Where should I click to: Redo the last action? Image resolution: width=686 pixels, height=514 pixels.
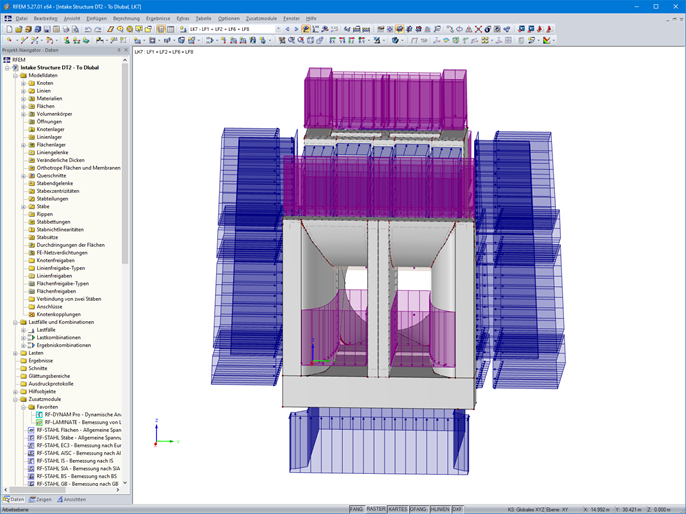pyautogui.click(x=98, y=29)
